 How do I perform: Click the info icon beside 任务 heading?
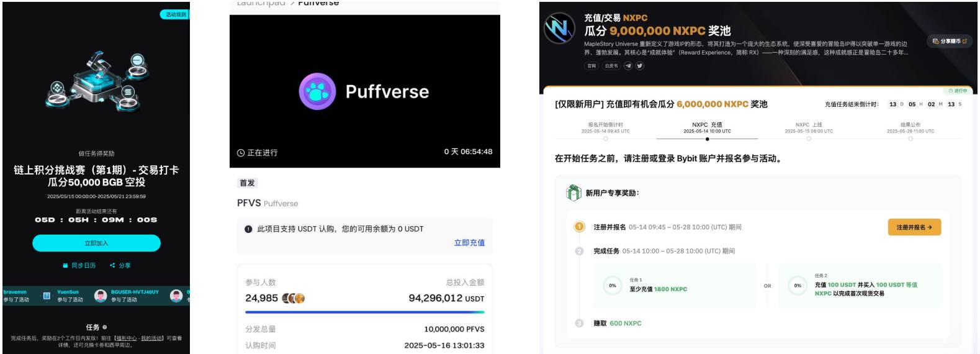104,327
